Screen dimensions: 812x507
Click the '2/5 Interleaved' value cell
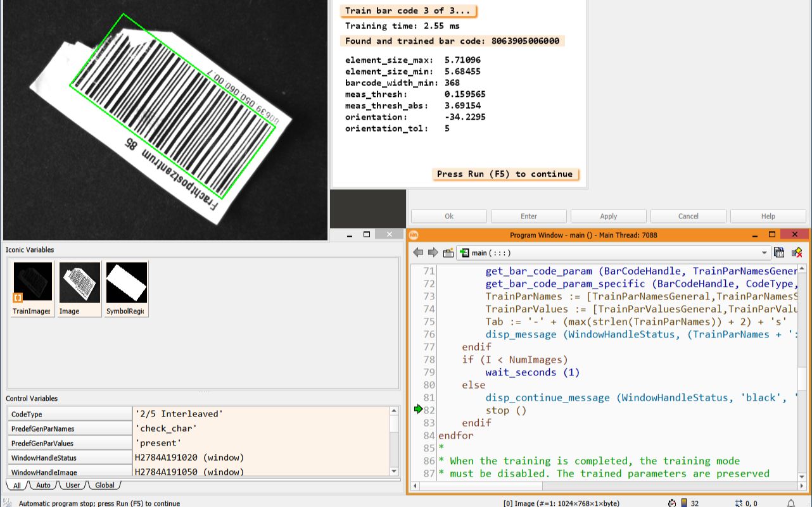pyautogui.click(x=262, y=414)
